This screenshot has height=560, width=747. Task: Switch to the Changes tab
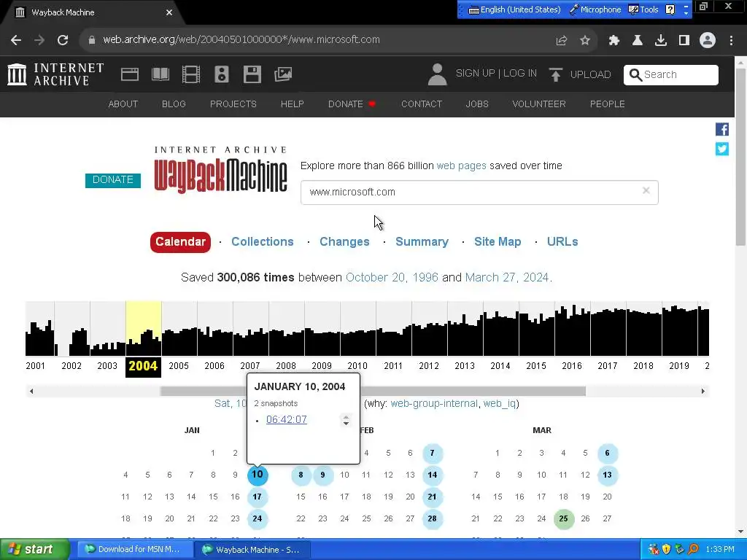344,242
